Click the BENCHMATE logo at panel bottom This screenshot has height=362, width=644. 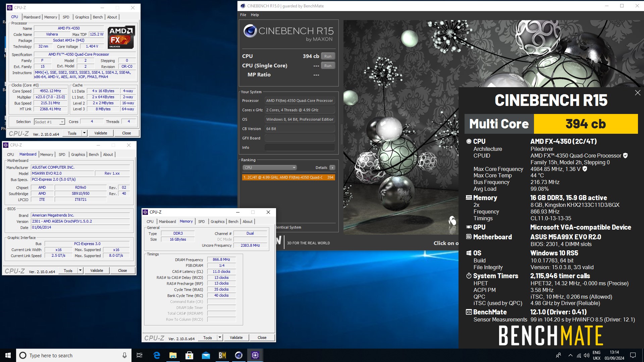(x=551, y=336)
